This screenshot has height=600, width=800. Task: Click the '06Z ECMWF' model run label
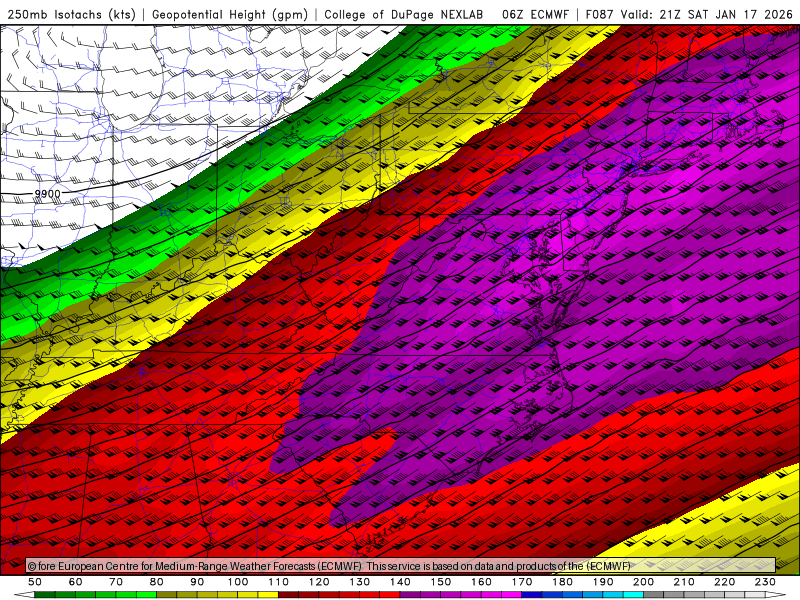535,14
